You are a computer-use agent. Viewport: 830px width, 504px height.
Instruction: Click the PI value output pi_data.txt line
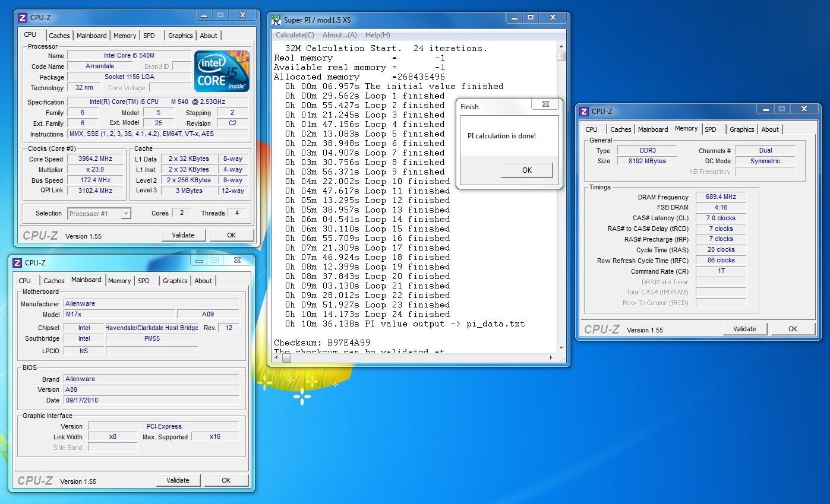(405, 324)
